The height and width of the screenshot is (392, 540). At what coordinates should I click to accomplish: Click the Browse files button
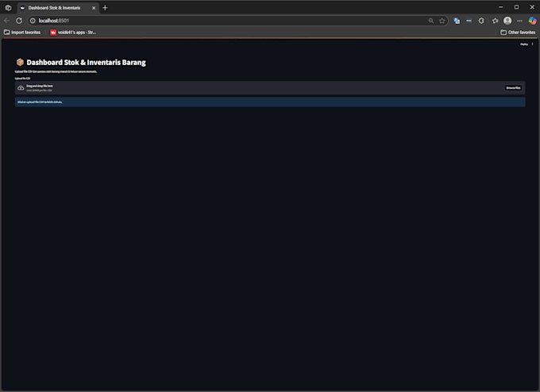click(513, 88)
